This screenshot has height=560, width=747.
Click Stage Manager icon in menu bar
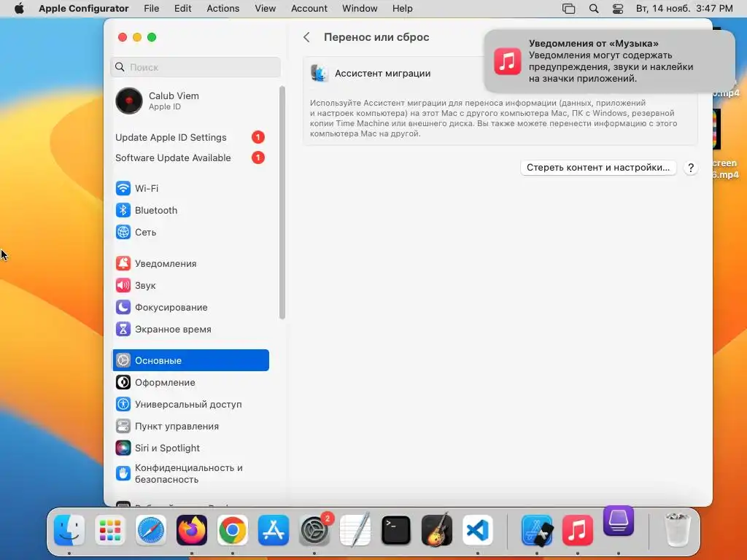568,9
